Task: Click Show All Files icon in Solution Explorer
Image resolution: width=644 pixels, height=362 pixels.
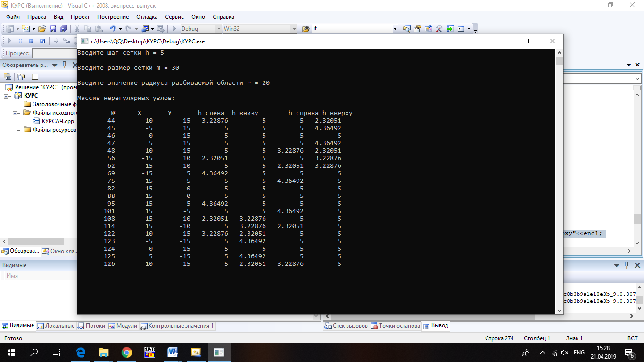Action: coord(21,76)
